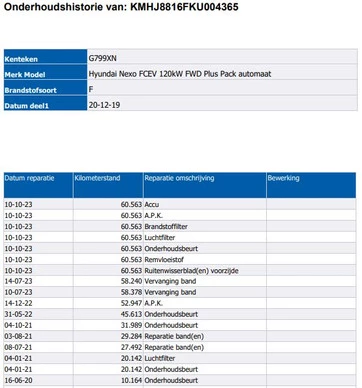Click the Luchtfilter row dated 04-01-21
Viewport: 362px width, 388px height.
point(180,358)
